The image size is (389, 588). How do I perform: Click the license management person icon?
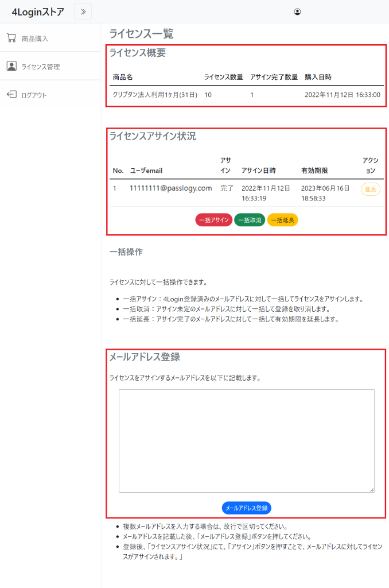pyautogui.click(x=11, y=66)
